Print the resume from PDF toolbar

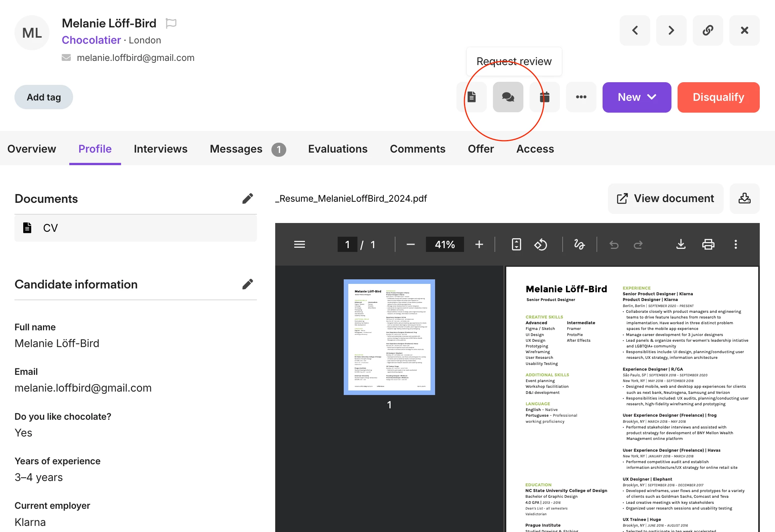(708, 244)
